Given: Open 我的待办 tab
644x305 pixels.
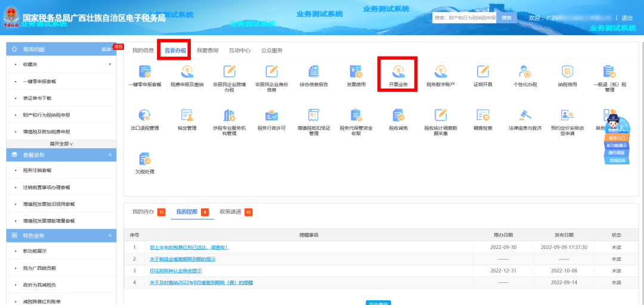Looking at the screenshot, I should click(x=148, y=212).
